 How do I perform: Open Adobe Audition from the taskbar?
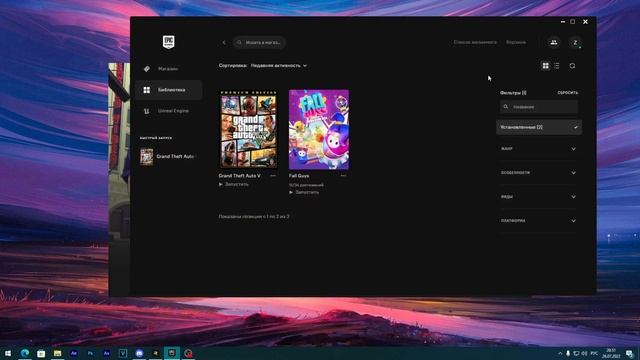[x=106, y=353]
